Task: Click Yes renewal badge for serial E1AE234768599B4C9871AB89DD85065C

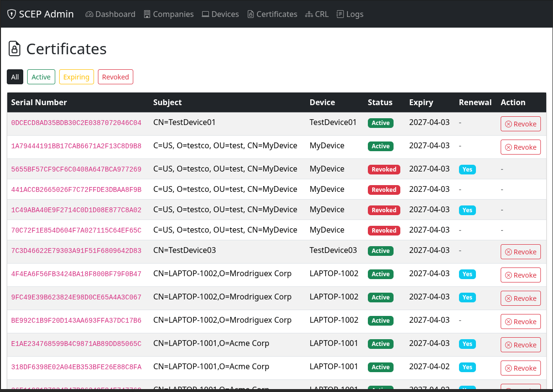Action: (467, 344)
